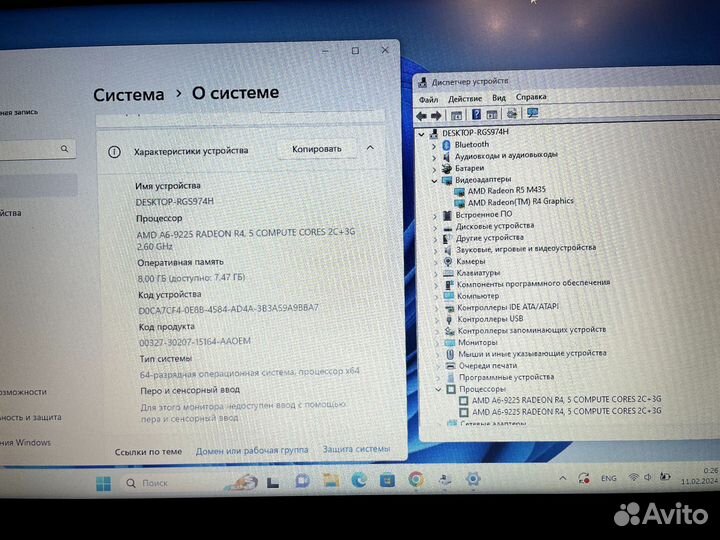Collapse the DESKTOP-RGS974H root node
Image resolution: width=720 pixels, height=540 pixels.
pos(422,134)
